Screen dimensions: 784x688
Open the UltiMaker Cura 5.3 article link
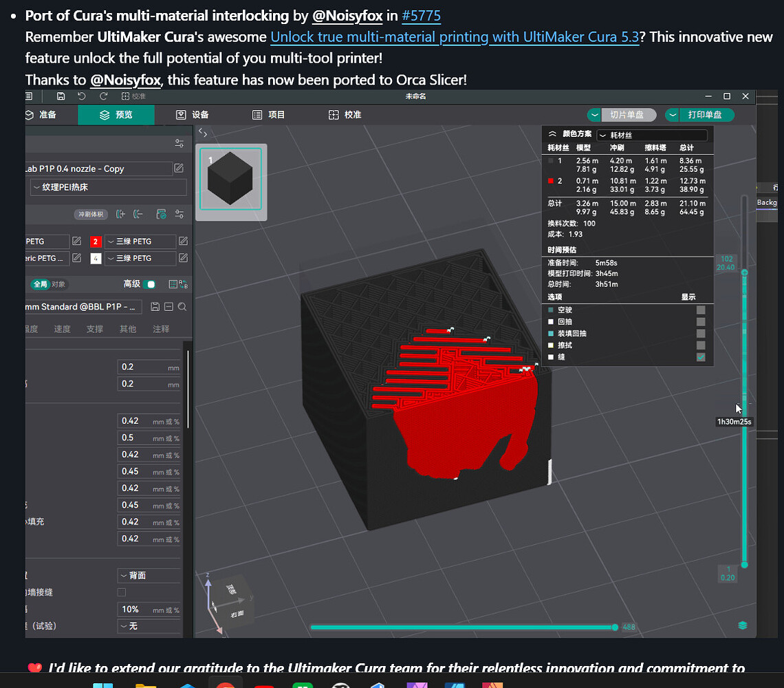pos(455,37)
